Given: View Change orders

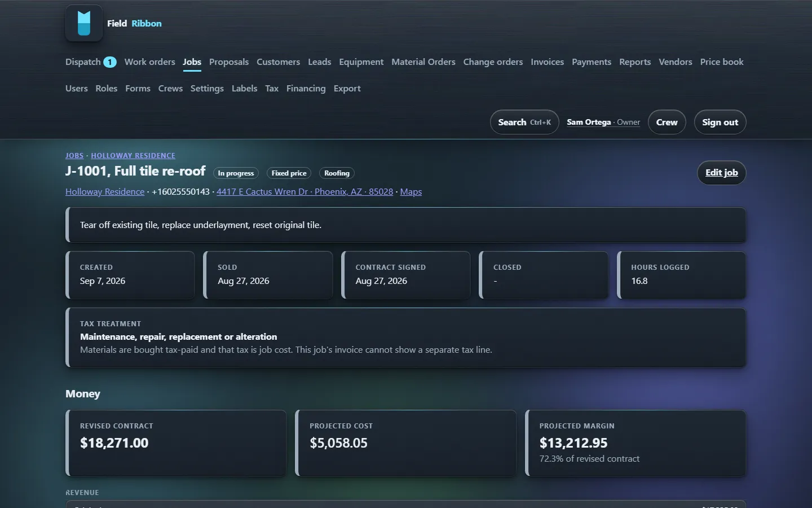Looking at the screenshot, I should (493, 62).
